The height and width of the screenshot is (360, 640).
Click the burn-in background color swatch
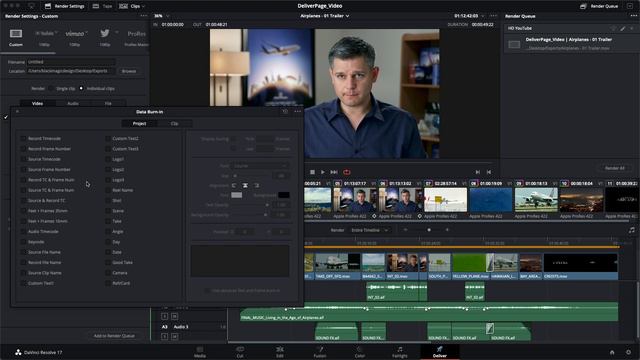pos(284,195)
